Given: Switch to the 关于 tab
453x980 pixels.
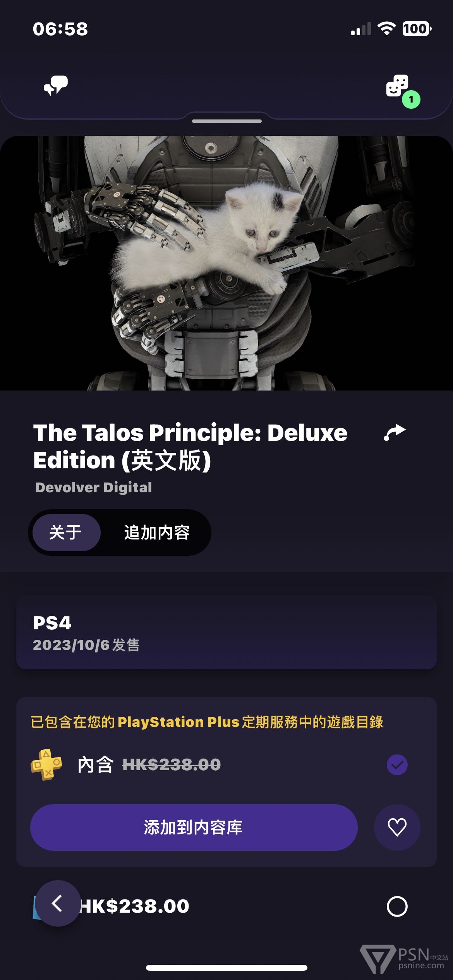Looking at the screenshot, I should click(x=66, y=532).
